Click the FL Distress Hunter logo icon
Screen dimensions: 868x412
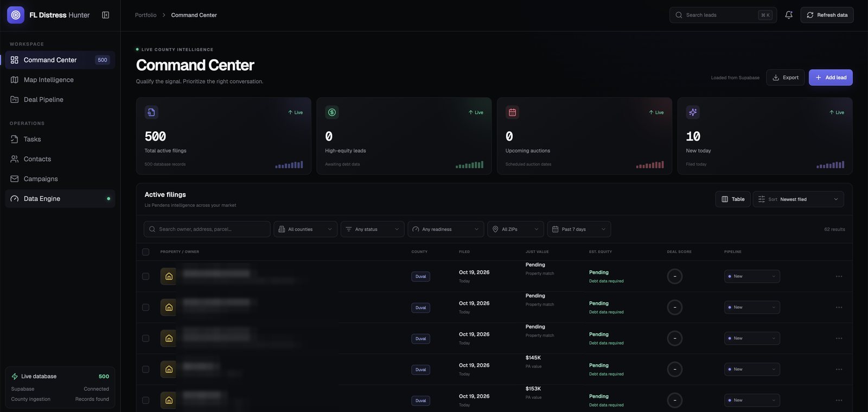click(16, 15)
